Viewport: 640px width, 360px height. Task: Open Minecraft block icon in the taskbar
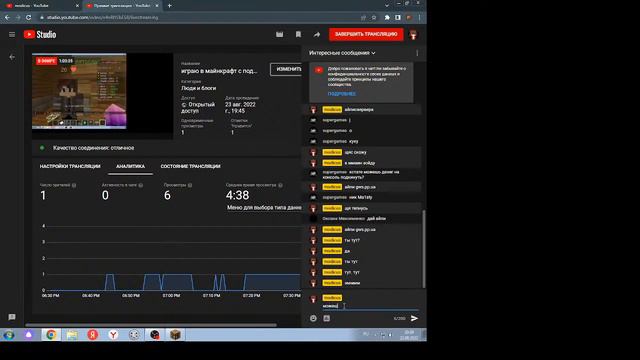[x=175, y=335]
